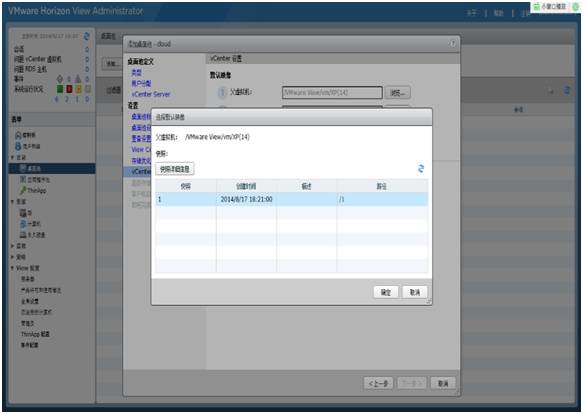Click the gray system health indicator
Image resolution: width=583 pixels, height=414 pixels.
[x=88, y=89]
